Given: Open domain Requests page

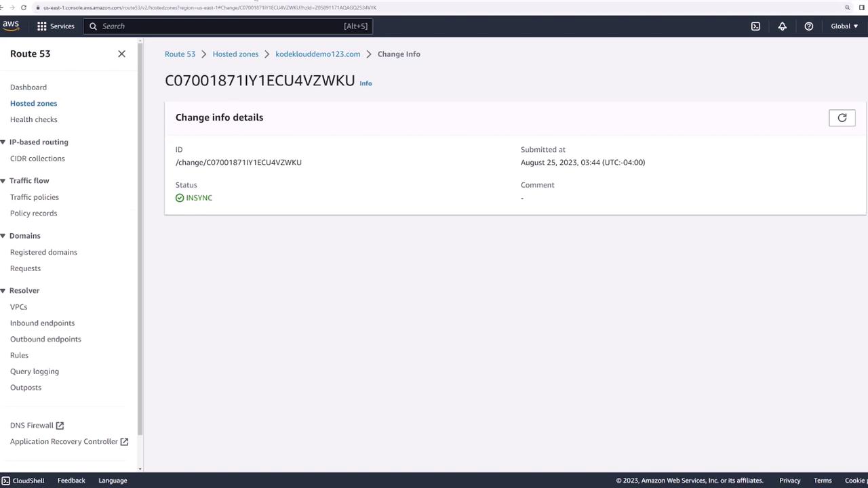Looking at the screenshot, I should pos(25,268).
